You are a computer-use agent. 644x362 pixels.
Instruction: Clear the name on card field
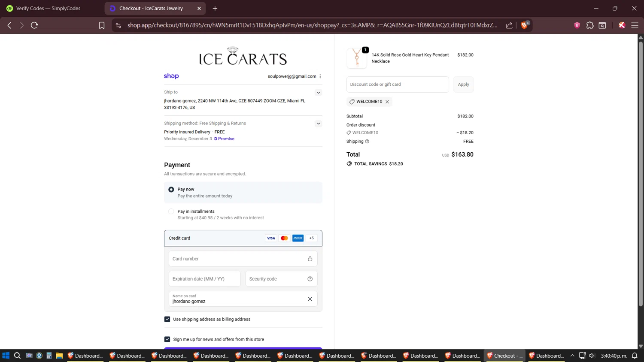[x=310, y=299]
